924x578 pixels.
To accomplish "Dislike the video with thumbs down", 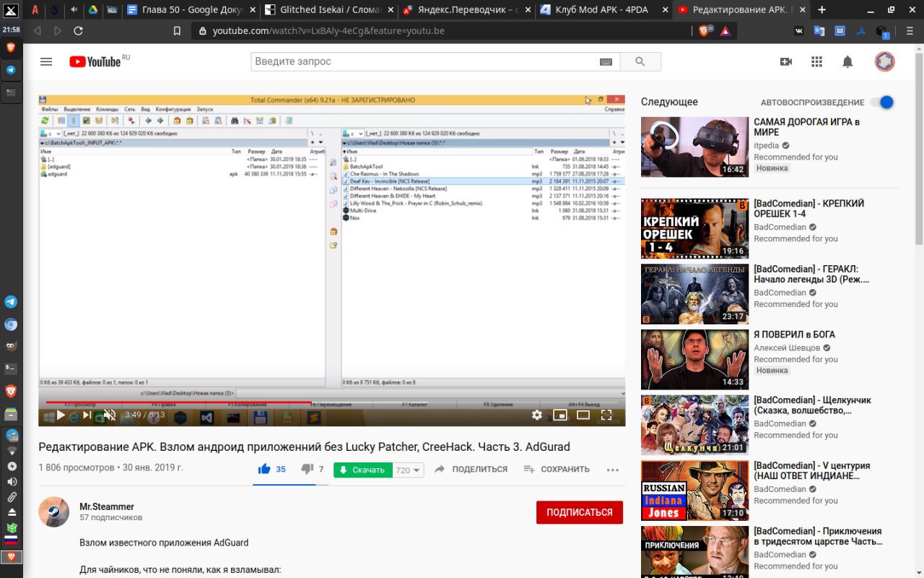I will pyautogui.click(x=307, y=469).
